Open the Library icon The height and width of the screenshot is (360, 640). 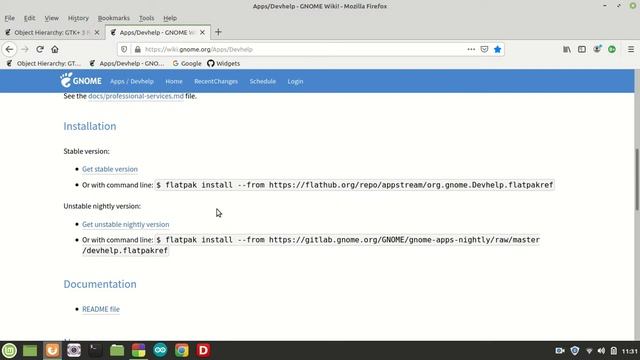(567, 49)
